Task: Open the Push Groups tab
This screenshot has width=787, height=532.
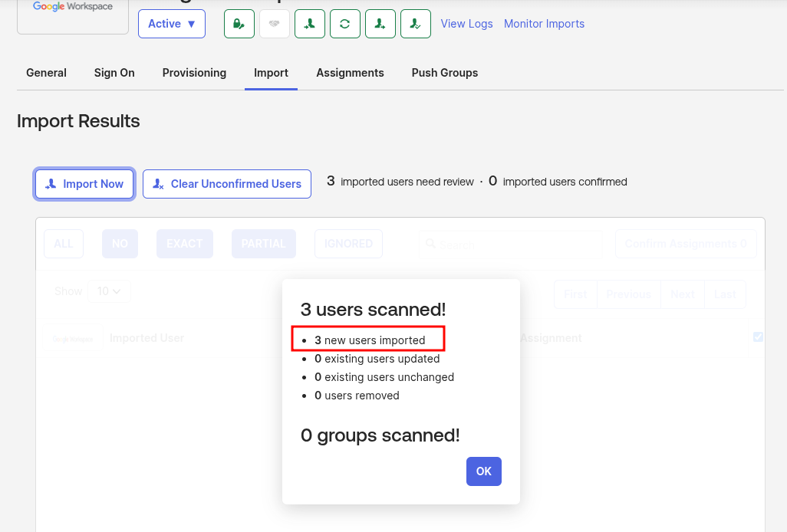Action: 444,73
